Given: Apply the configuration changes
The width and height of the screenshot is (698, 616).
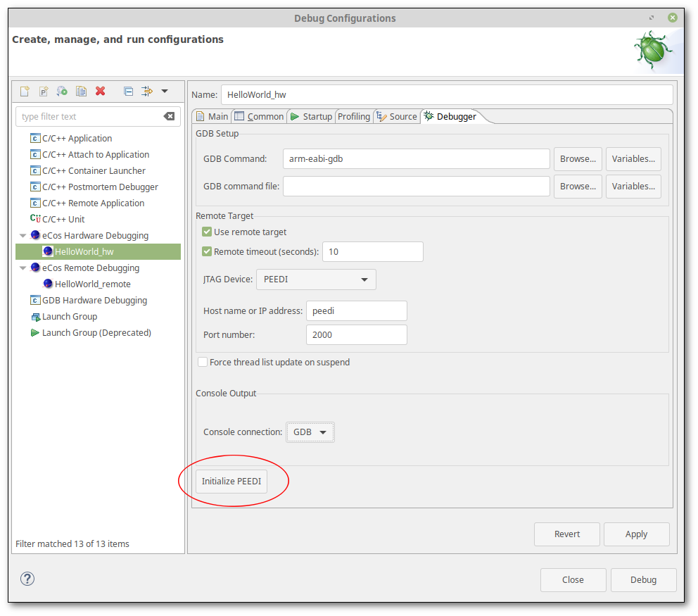Looking at the screenshot, I should point(636,534).
